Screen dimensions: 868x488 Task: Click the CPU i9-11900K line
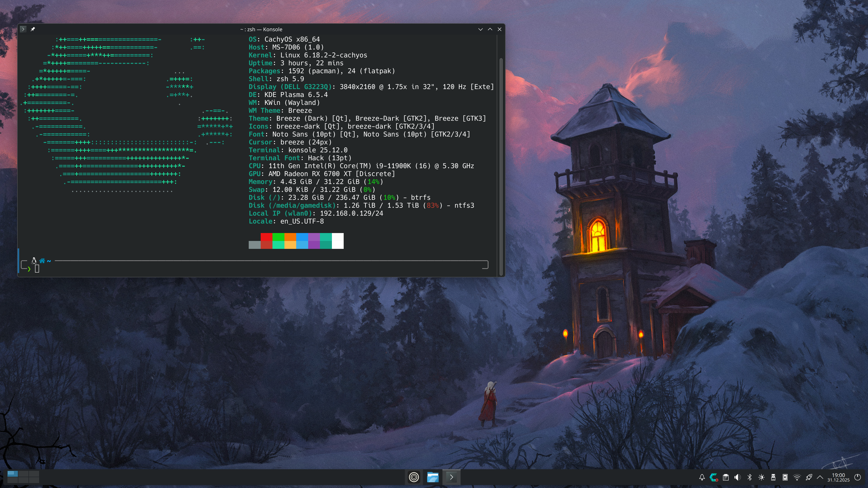click(x=362, y=166)
